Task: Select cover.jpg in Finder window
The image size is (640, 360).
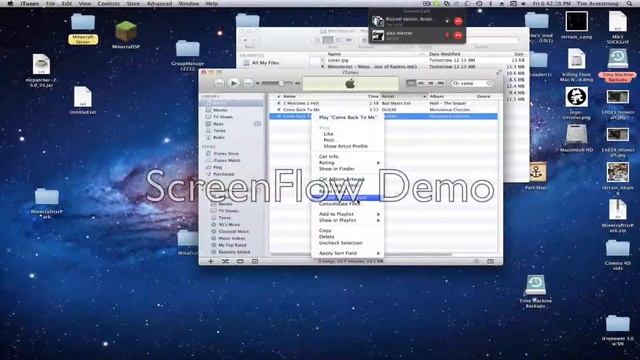Action: point(338,60)
